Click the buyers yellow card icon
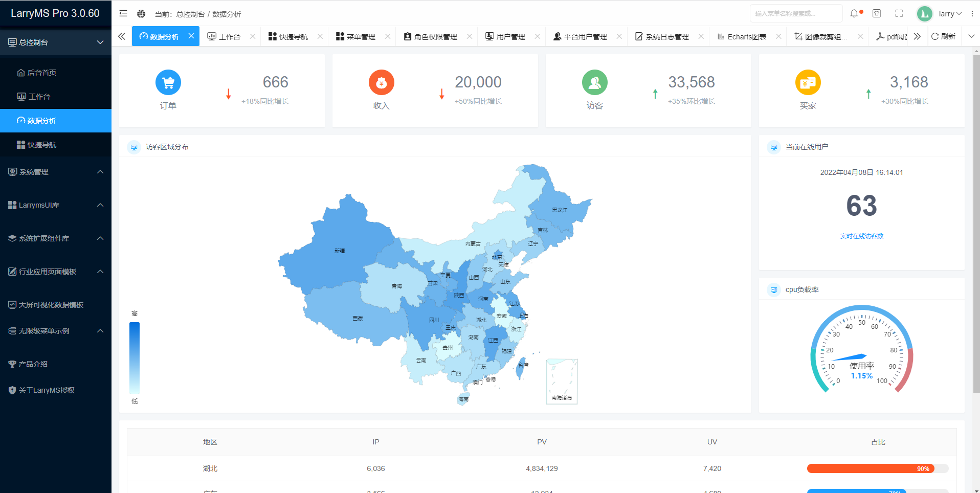The height and width of the screenshot is (493, 980). (x=808, y=82)
